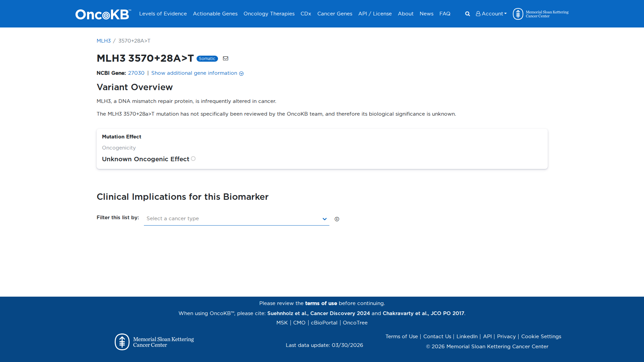The height and width of the screenshot is (362, 644).
Task: Click the Somatic badge
Action: pos(207,58)
